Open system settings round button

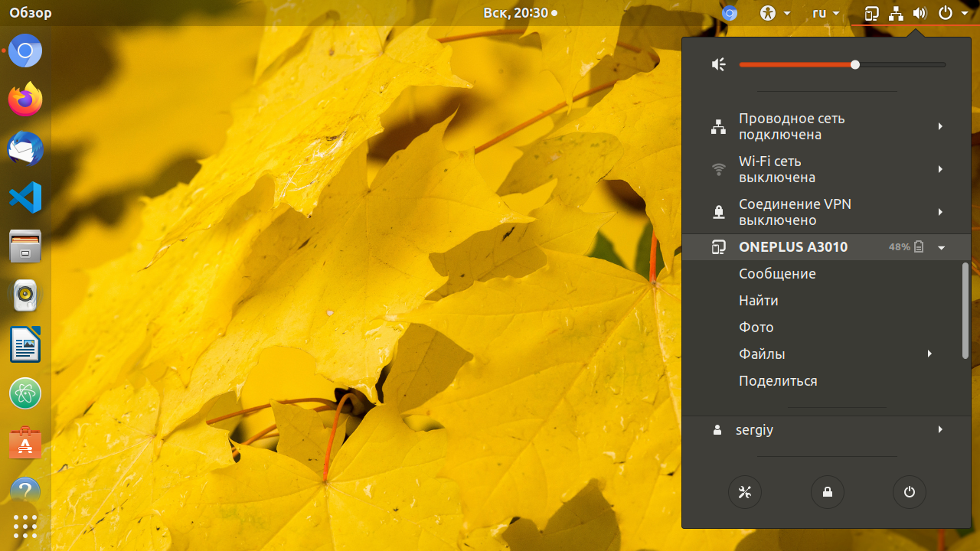coord(745,492)
